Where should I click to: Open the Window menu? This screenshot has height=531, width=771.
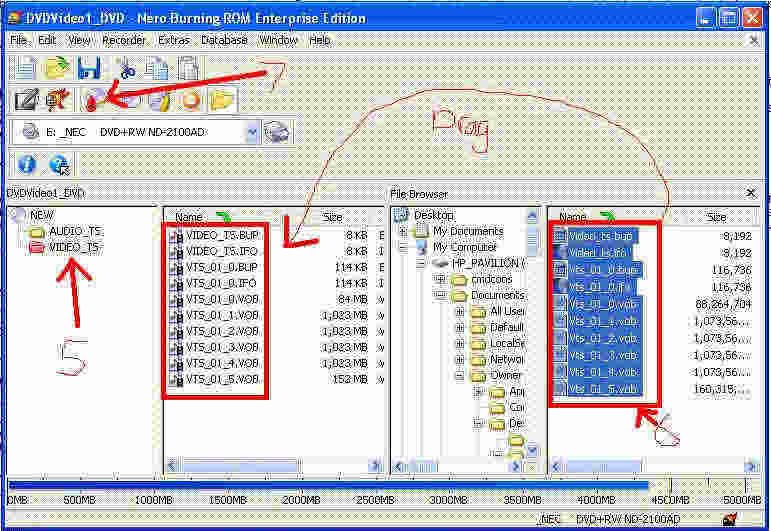pyautogui.click(x=278, y=40)
